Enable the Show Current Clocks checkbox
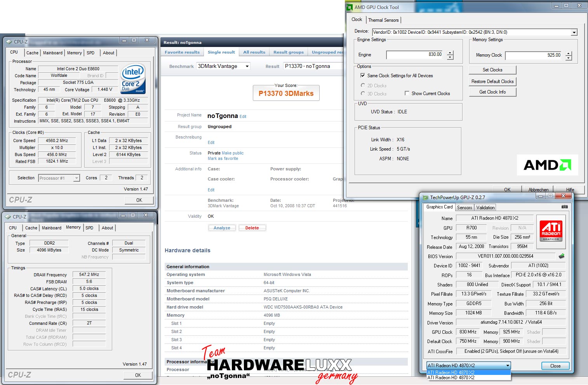Image resolution: width=588 pixels, height=385 pixels. pyautogui.click(x=407, y=93)
